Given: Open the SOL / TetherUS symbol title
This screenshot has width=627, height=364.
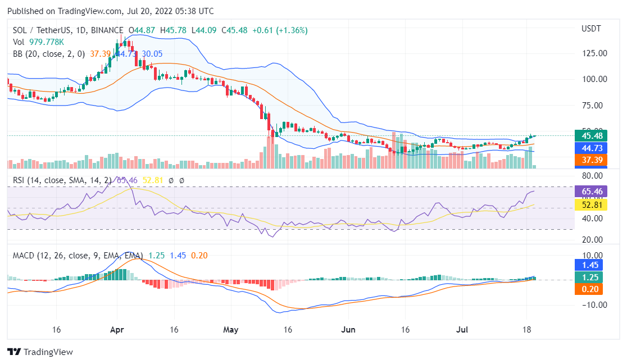Looking at the screenshot, I should [x=67, y=30].
